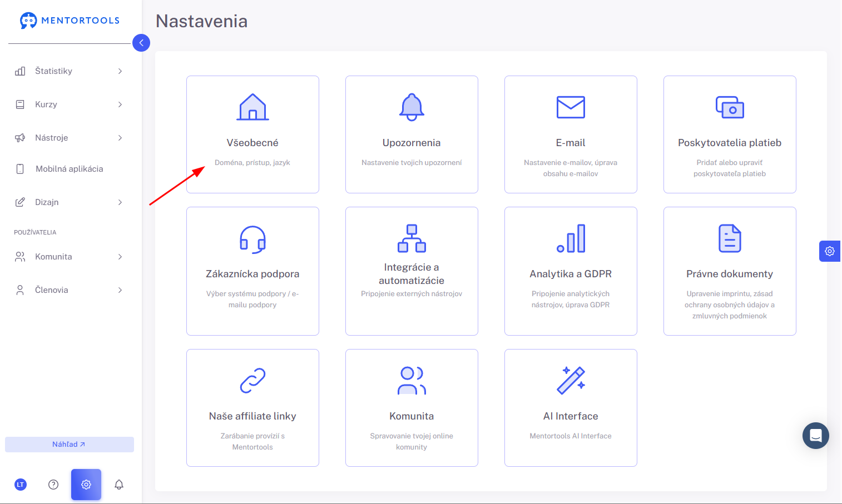
Task: Expand the Členovia submenu chevron
Action: 120,290
